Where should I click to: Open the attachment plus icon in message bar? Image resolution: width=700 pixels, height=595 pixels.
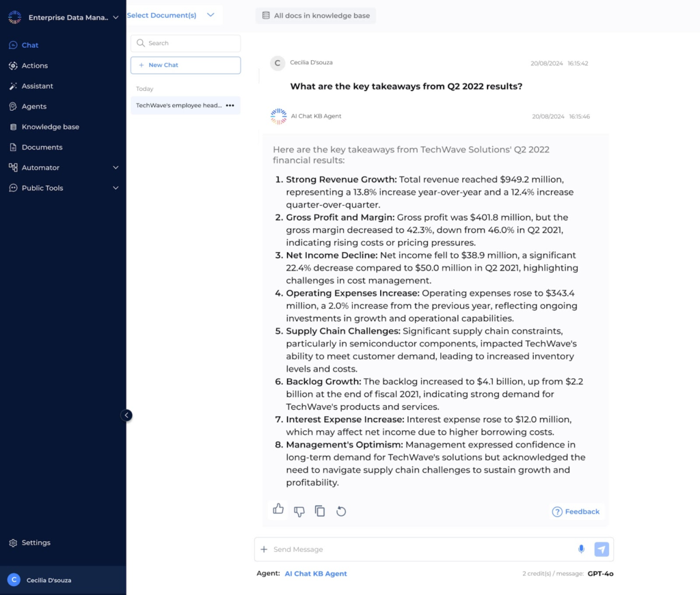click(x=264, y=549)
